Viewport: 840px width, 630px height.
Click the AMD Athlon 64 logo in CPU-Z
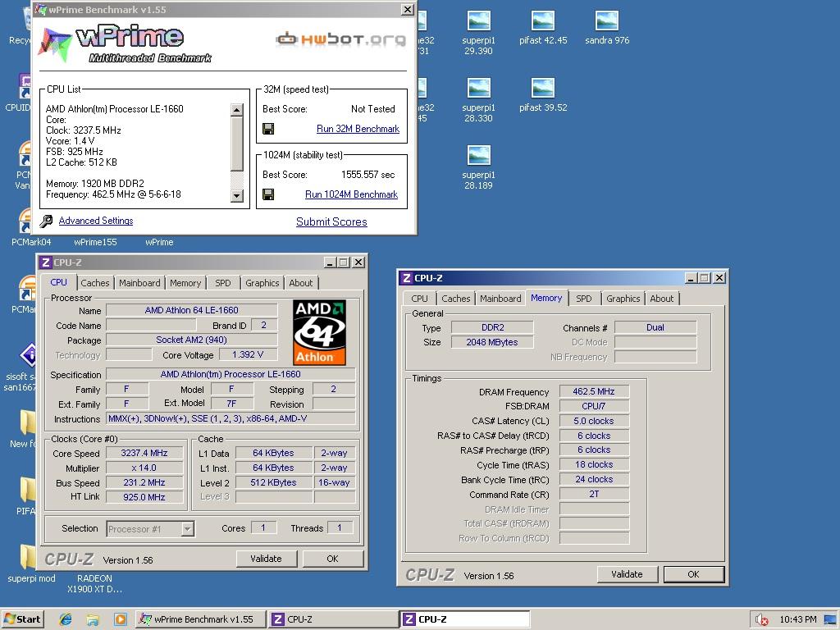320,333
